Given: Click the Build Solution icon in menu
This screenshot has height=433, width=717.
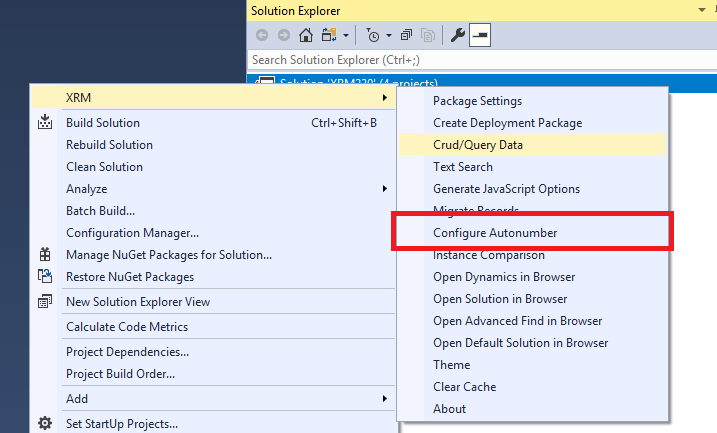Looking at the screenshot, I should [x=45, y=123].
